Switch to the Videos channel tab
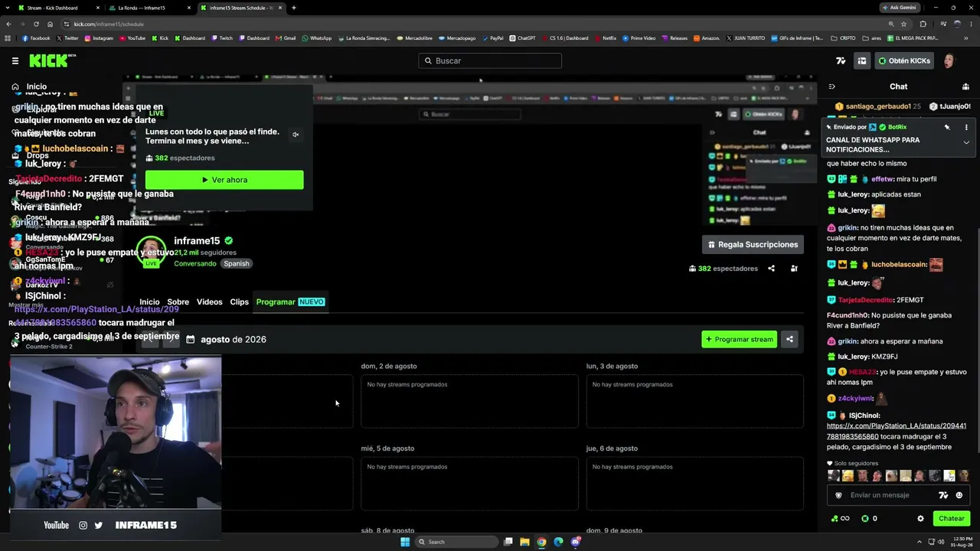 tap(209, 302)
